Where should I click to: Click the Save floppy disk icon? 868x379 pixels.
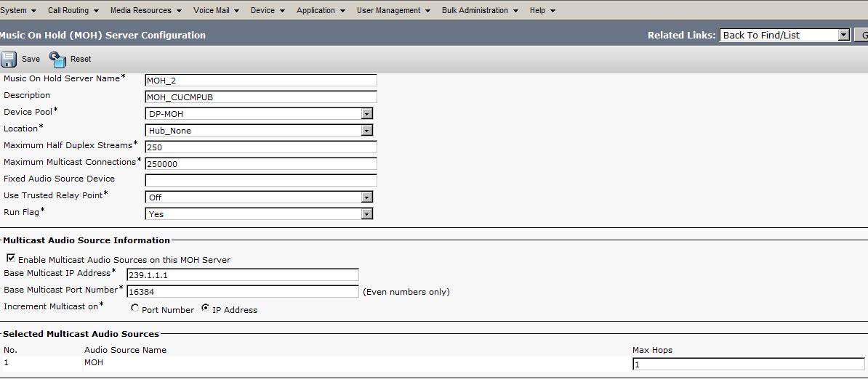[x=9, y=59]
